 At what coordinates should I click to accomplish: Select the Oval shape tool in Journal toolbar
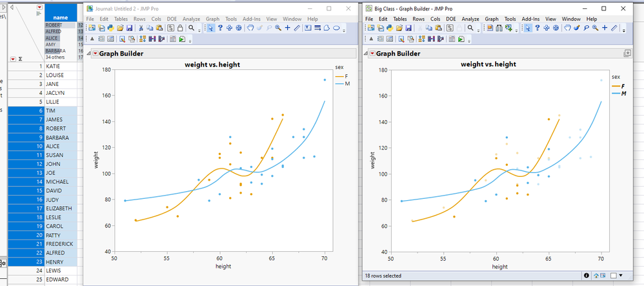(x=336, y=28)
